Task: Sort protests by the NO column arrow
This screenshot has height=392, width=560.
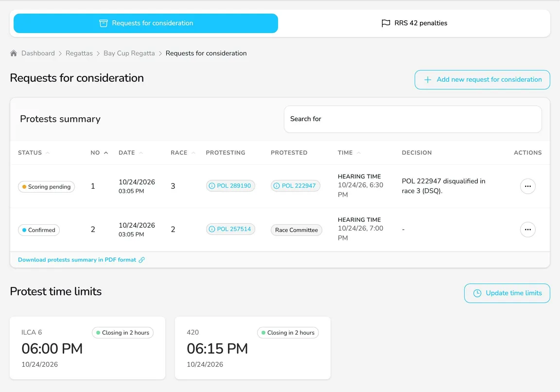Action: pyautogui.click(x=105, y=153)
